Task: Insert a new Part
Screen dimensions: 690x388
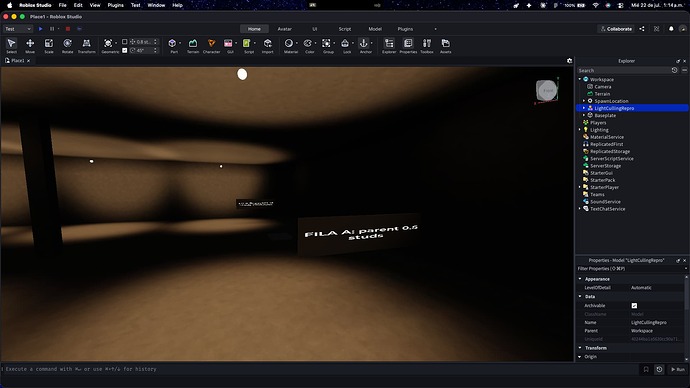Action: click(x=172, y=43)
